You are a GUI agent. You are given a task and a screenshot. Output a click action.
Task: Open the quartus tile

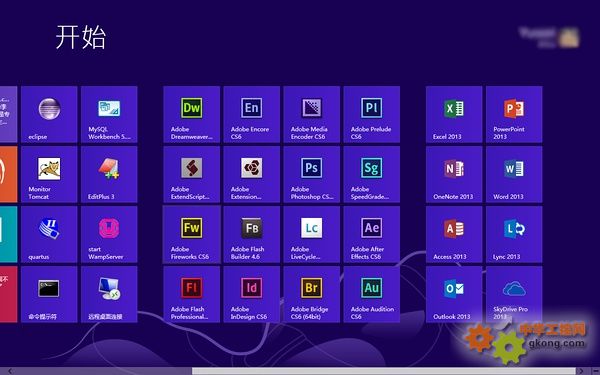pyautogui.click(x=49, y=234)
